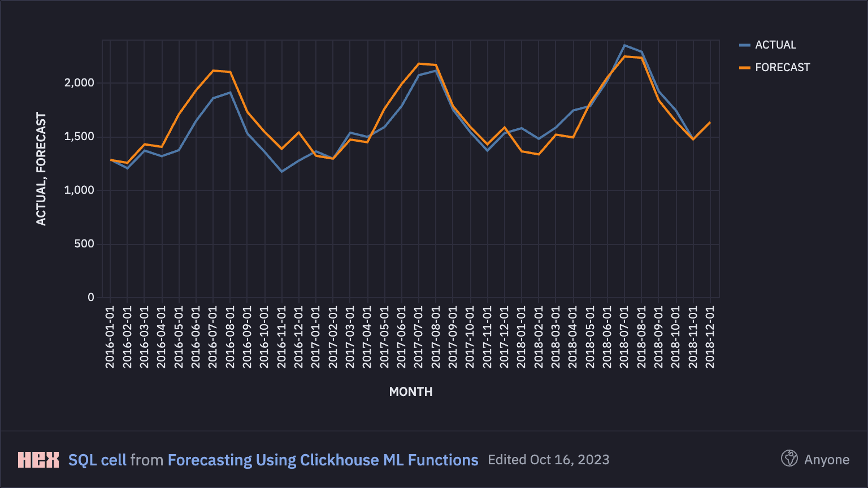Click the 2017-07-01 x-axis tick label
The width and height of the screenshot is (868, 488).
click(x=419, y=337)
